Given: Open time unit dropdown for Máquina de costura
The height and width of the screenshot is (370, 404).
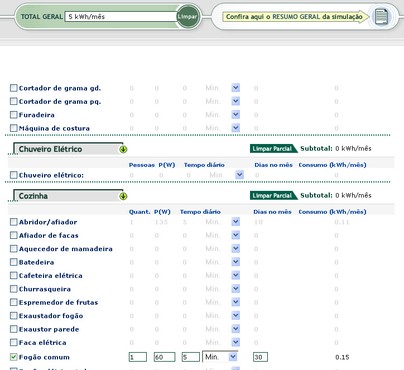Looking at the screenshot, I should tap(236, 128).
